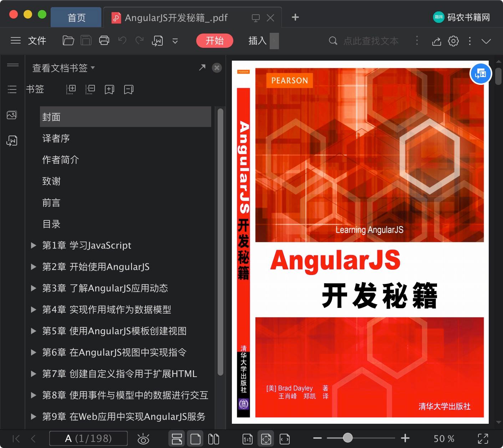The height and width of the screenshot is (448, 503).
Task: Click the blue floating convert button
Action: pyautogui.click(x=481, y=74)
